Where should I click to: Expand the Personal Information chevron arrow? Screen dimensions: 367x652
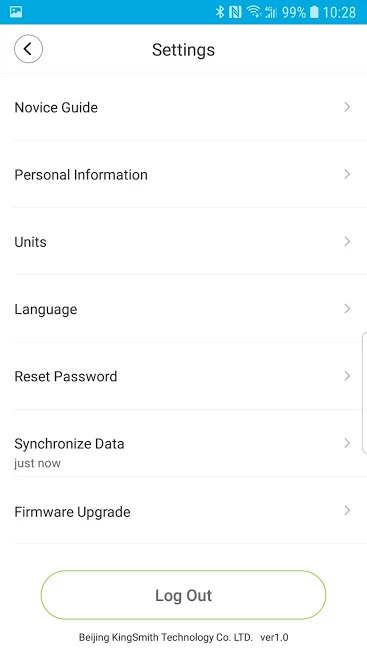coord(347,174)
